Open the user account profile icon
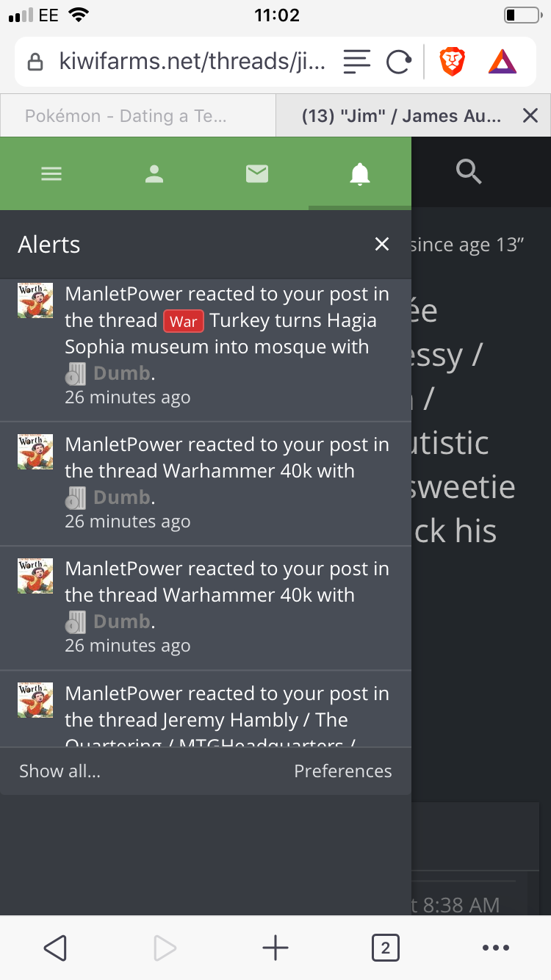This screenshot has width=551, height=980. (154, 174)
